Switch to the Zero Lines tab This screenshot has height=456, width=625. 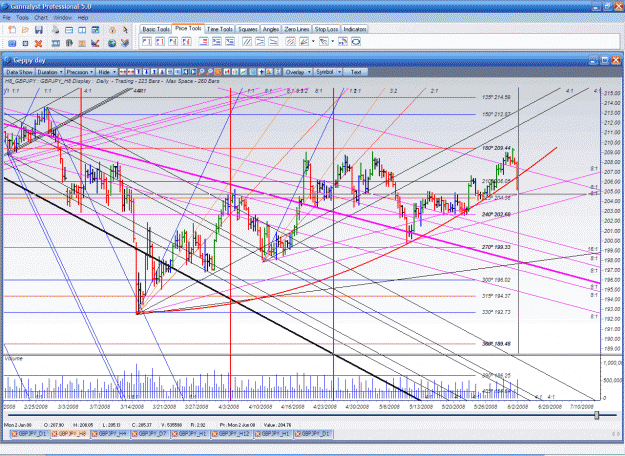(x=297, y=29)
